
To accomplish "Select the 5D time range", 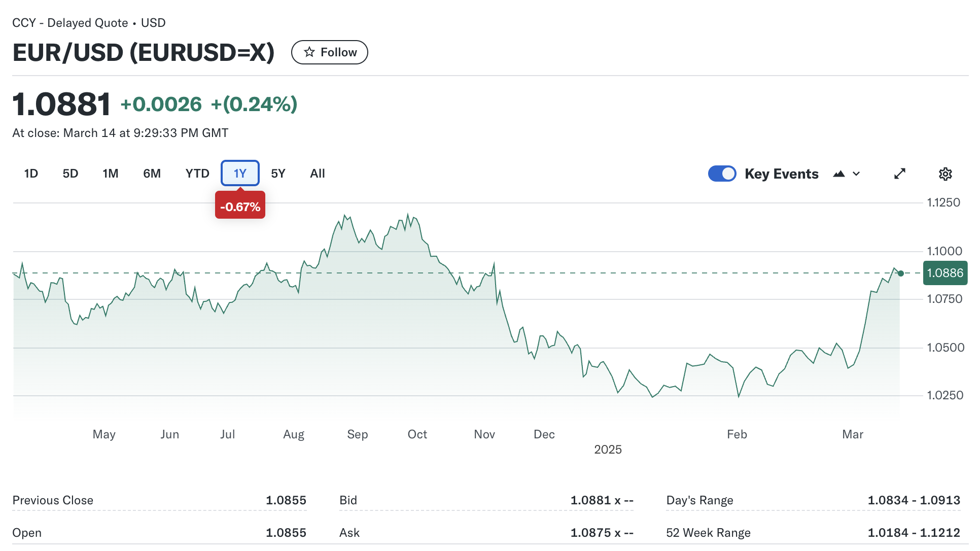I will click(71, 174).
